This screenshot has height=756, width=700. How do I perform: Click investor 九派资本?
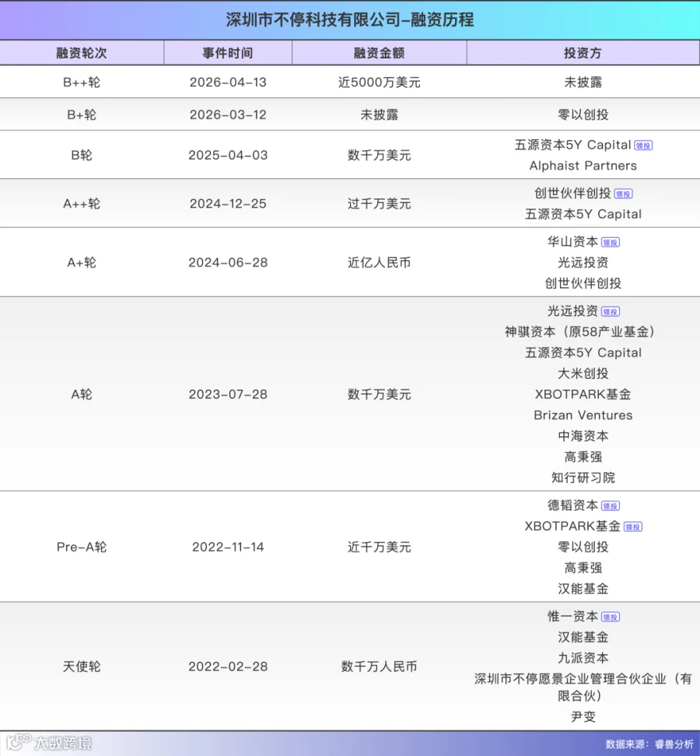pyautogui.click(x=583, y=658)
